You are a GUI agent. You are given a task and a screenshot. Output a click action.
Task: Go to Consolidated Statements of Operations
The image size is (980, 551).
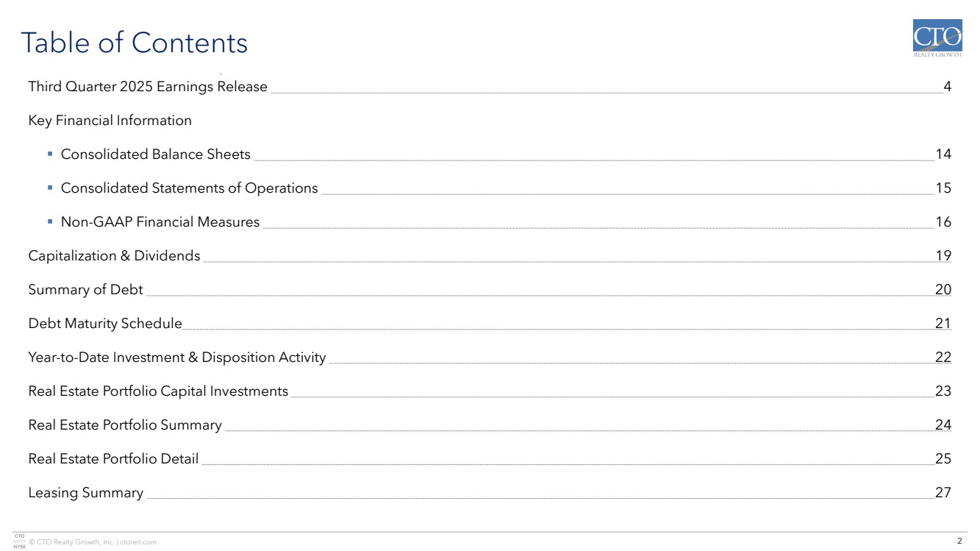(x=189, y=188)
